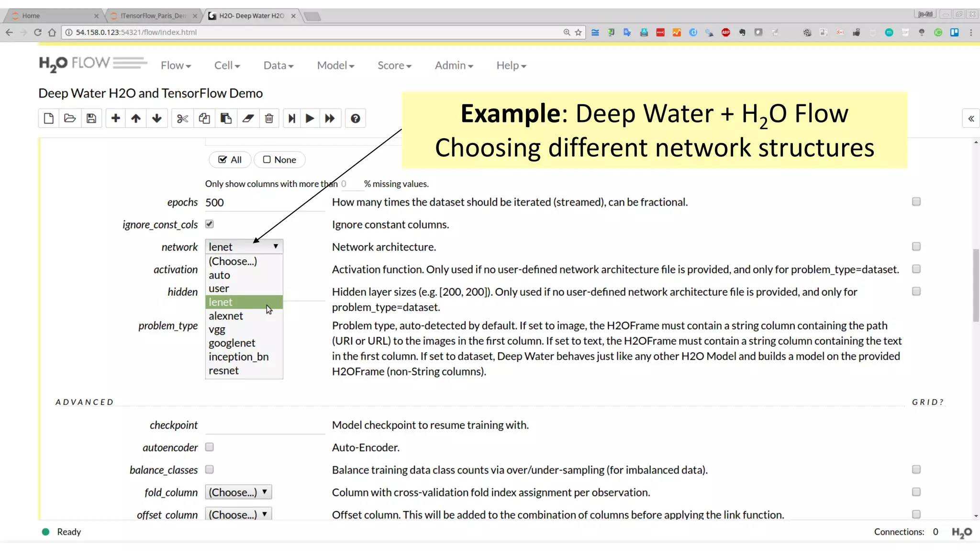Click the All columns button
The height and width of the screenshot is (551, 980).
point(230,160)
